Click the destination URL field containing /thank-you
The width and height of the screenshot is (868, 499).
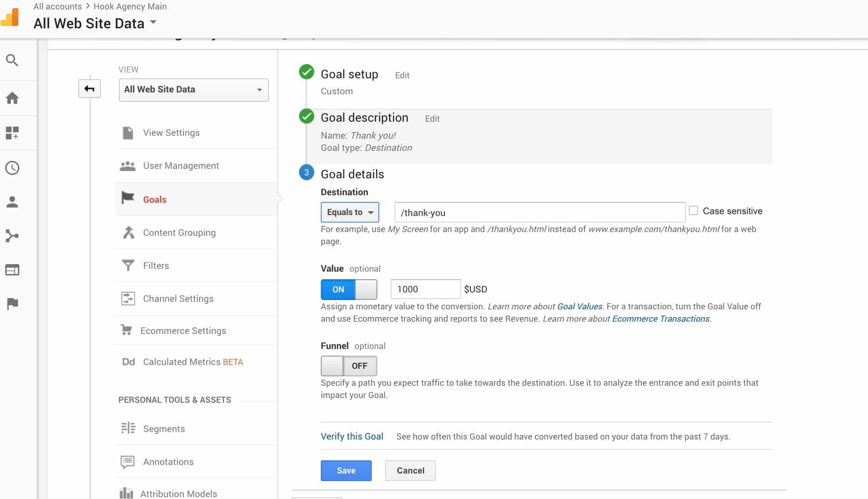[539, 213]
